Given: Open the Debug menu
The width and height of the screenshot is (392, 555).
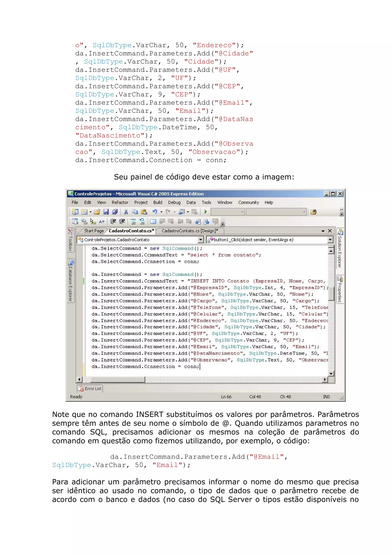Looking at the screenshot, I should [x=174, y=203].
